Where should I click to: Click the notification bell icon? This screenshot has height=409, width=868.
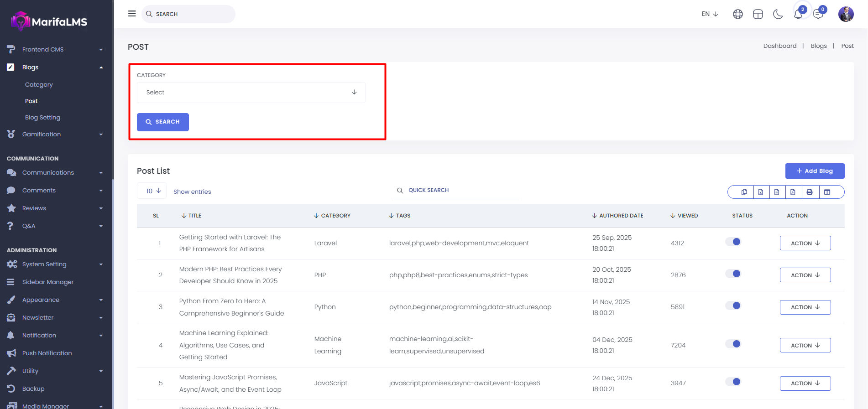798,15
